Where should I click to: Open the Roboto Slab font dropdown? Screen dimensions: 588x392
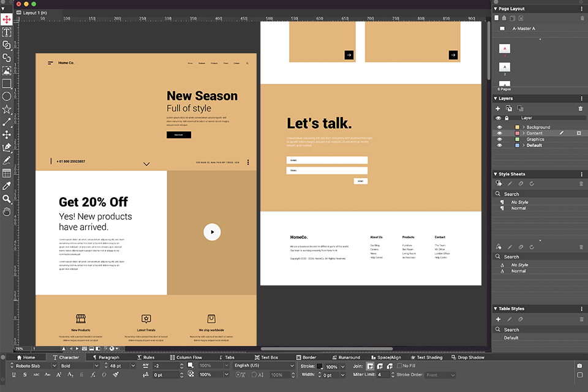coord(54,366)
